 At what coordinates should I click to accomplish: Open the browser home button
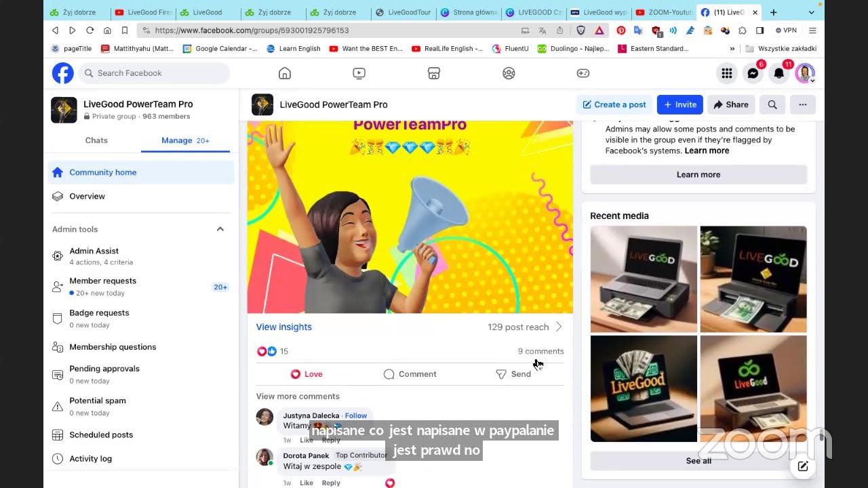[107, 30]
